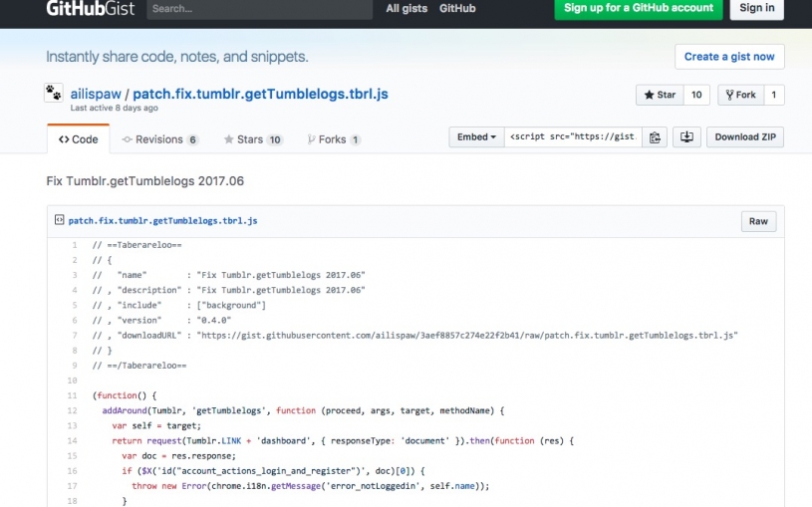Download the gist as ZIP

click(745, 137)
